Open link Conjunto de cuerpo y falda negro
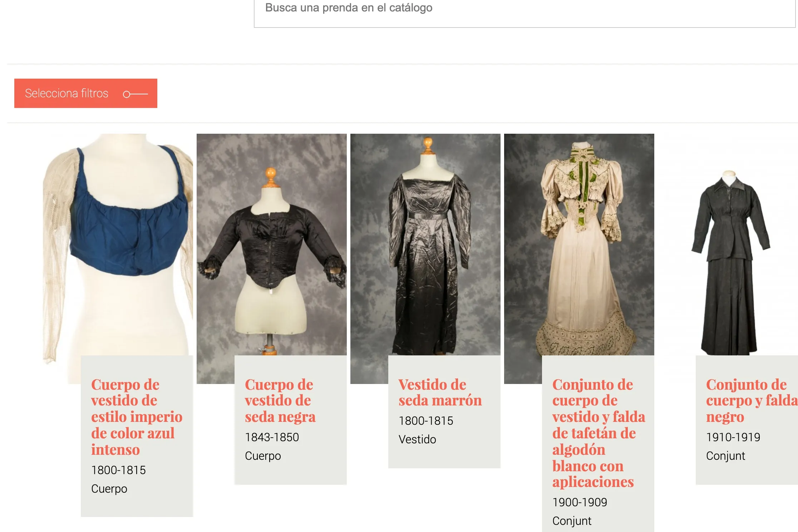 [x=752, y=401]
